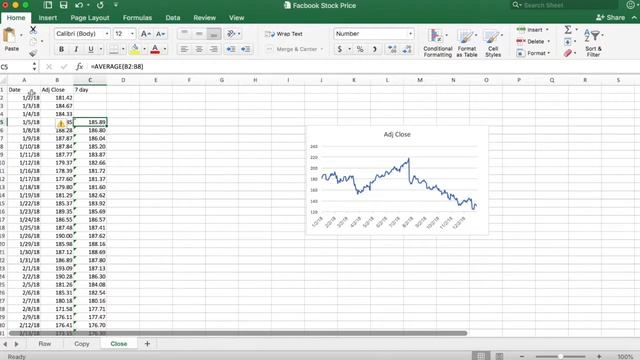Decrease font size with the smaller A
Viewport: 640px width, 360px height.
160,34
